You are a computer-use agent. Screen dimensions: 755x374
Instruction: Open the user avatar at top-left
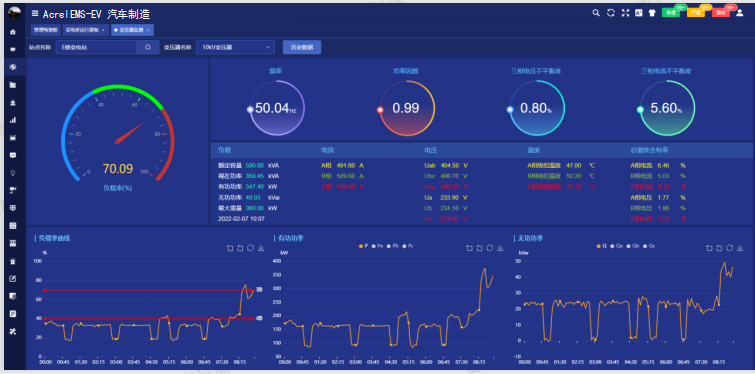pyautogui.click(x=14, y=13)
